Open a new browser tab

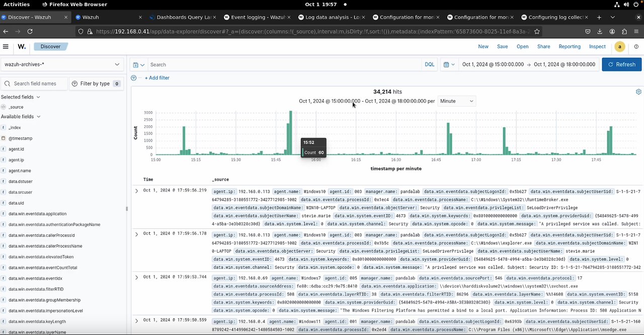(x=599, y=17)
